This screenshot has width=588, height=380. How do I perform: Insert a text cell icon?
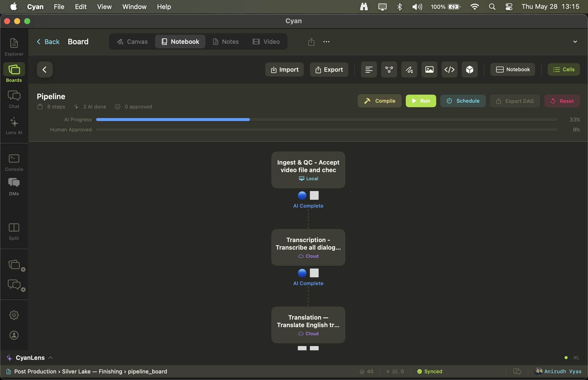(x=369, y=69)
